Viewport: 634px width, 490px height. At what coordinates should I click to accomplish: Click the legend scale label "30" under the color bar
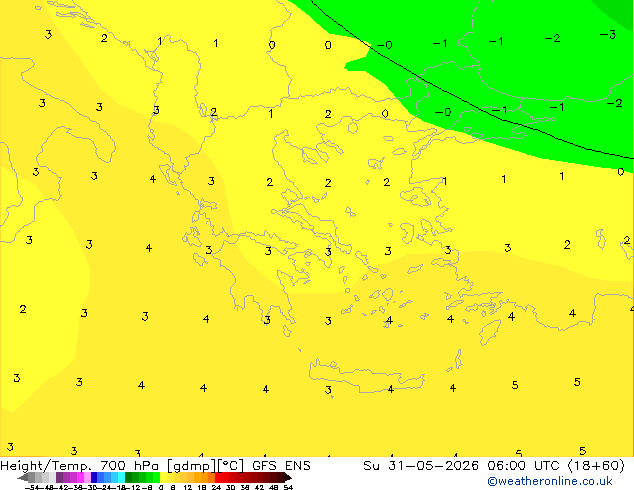[x=230, y=487]
